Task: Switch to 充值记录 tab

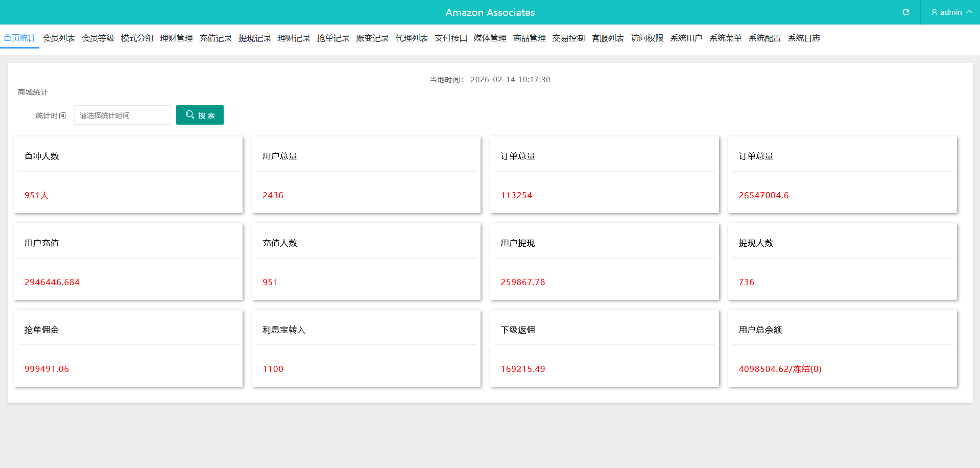Action: point(216,38)
